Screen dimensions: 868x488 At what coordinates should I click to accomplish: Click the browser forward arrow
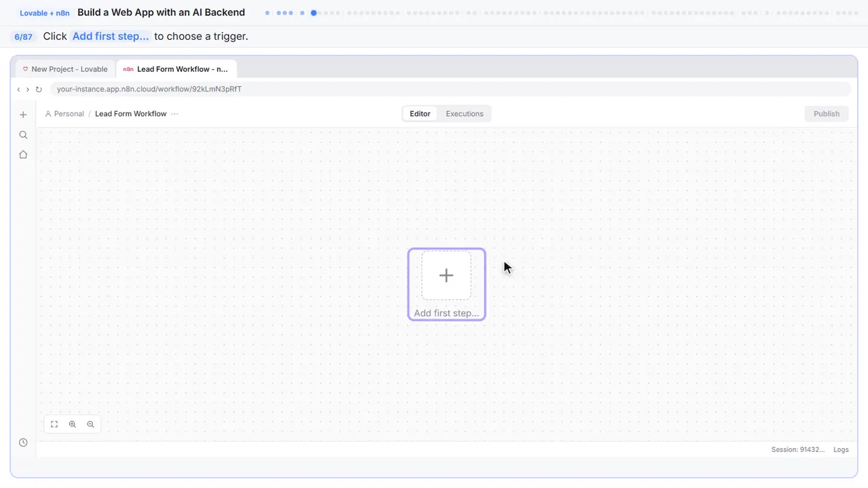[x=27, y=89]
